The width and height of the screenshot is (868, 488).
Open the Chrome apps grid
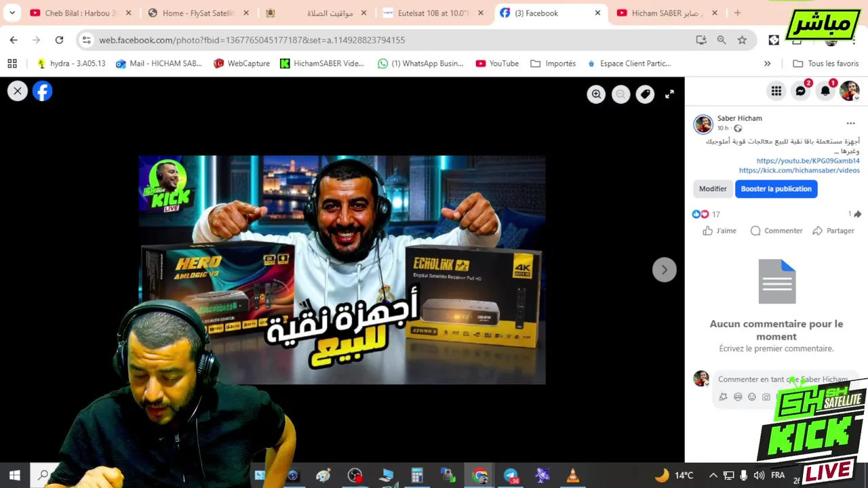(12, 63)
